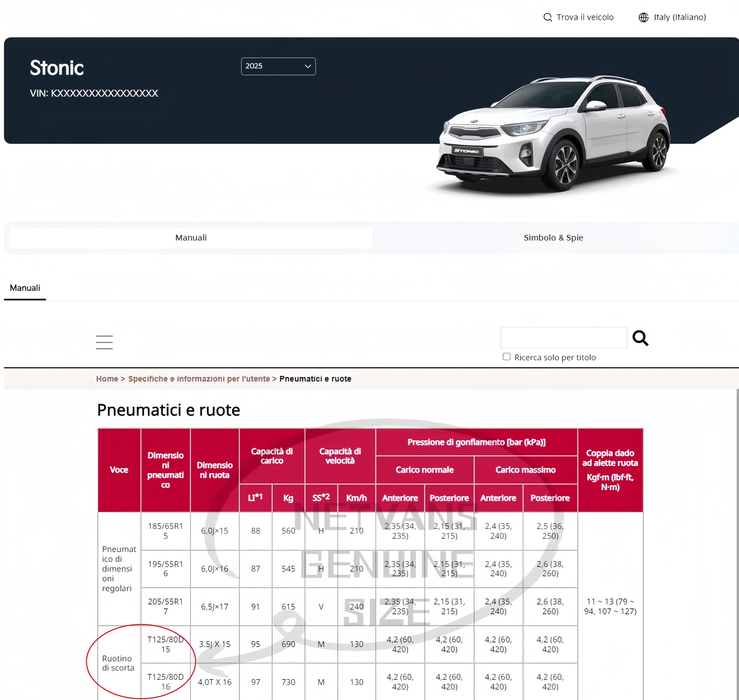Click the vertical scrollbar beside the table

(x=737, y=544)
